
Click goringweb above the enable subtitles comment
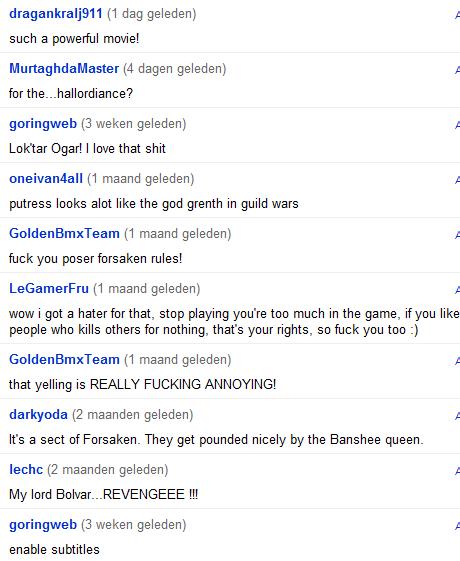tap(43, 525)
